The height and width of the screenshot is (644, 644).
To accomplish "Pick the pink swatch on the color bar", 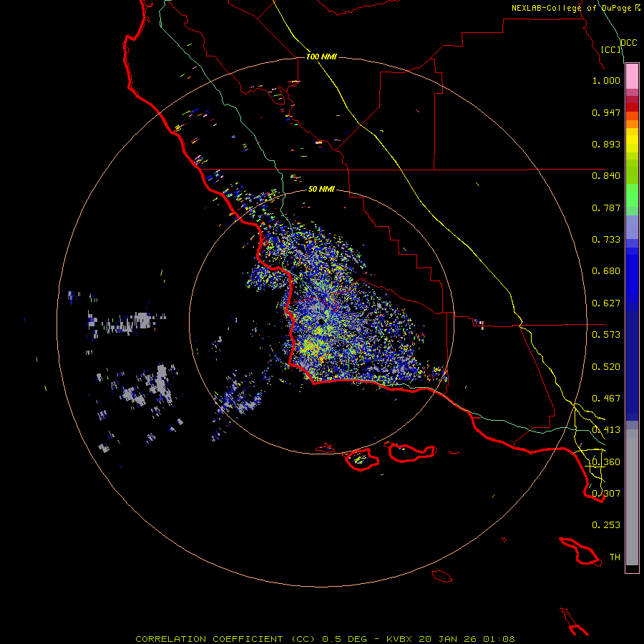I will tap(632, 77).
